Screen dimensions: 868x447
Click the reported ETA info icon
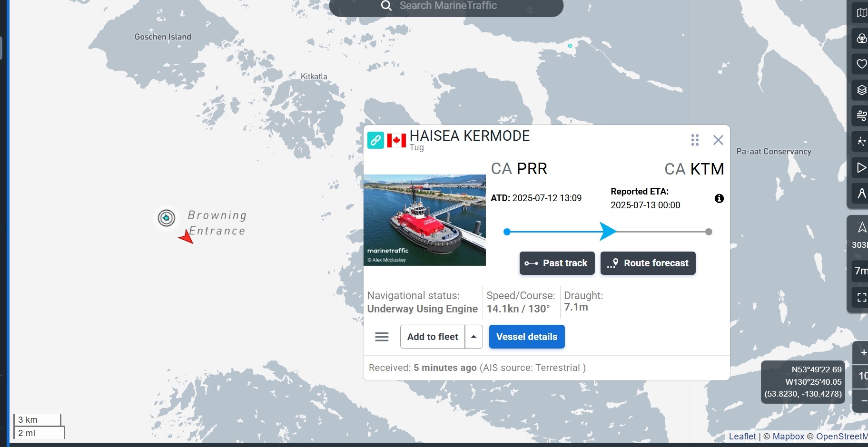coord(719,198)
